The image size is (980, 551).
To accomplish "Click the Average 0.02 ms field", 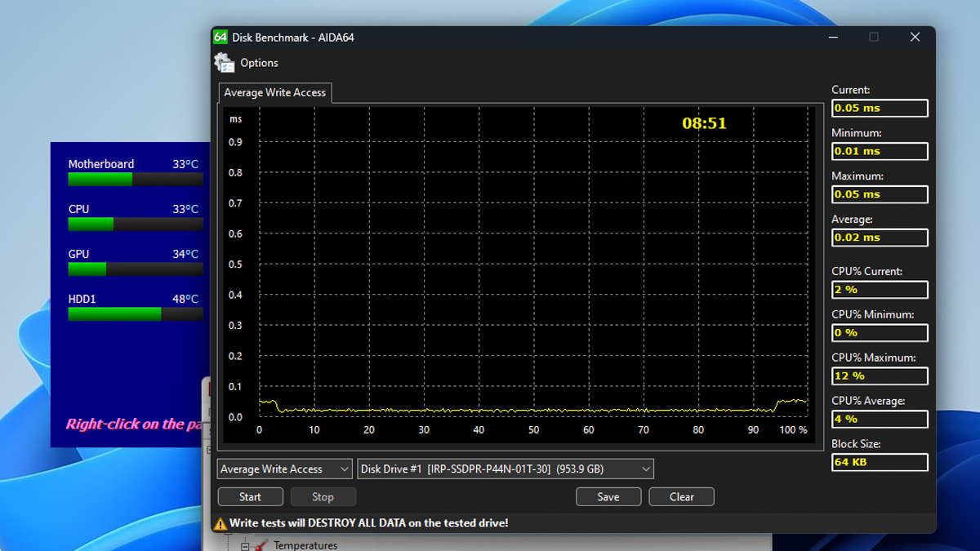I will [880, 238].
